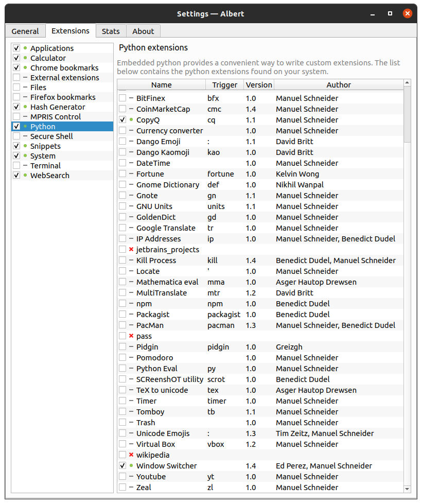Click the green status dot beside Applications
Viewport: 422px width, 504px height.
(x=25, y=48)
